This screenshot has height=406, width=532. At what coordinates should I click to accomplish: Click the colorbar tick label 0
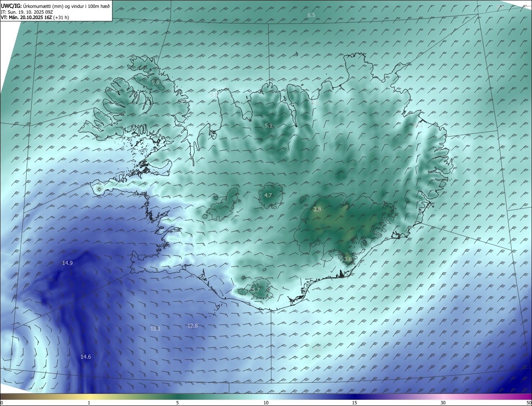[x=2, y=403]
